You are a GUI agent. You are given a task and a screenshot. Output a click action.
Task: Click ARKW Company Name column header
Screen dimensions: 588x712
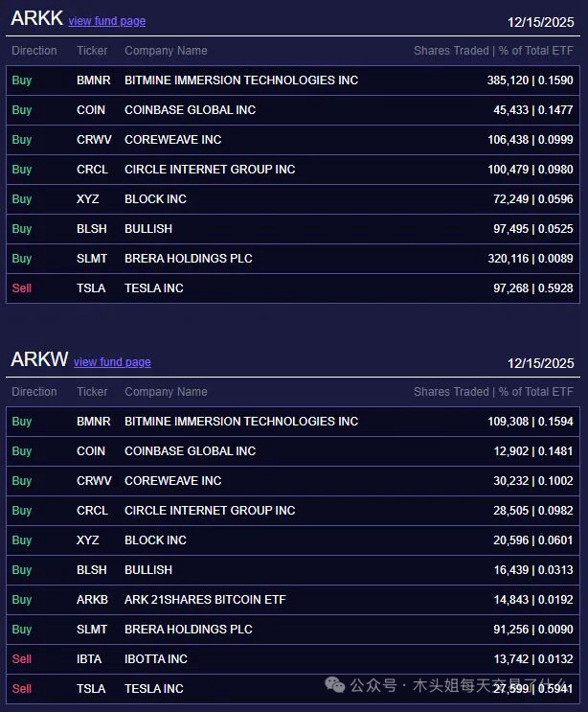pos(166,391)
